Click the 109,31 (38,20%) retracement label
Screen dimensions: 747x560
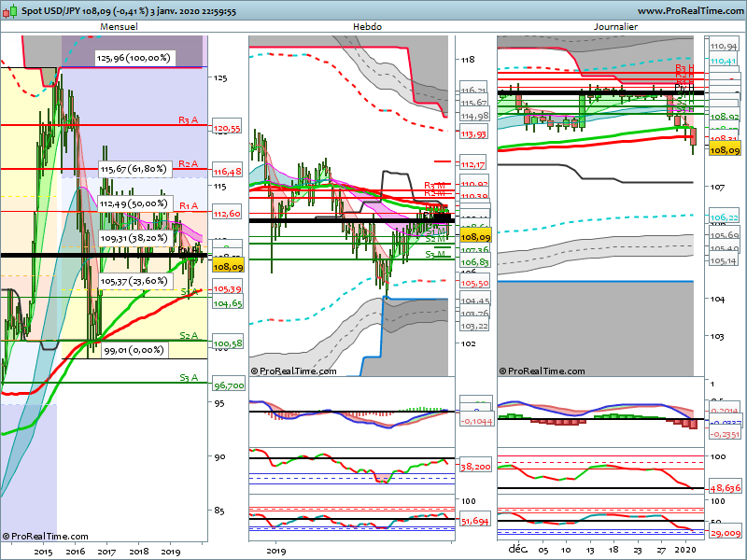click(x=134, y=238)
